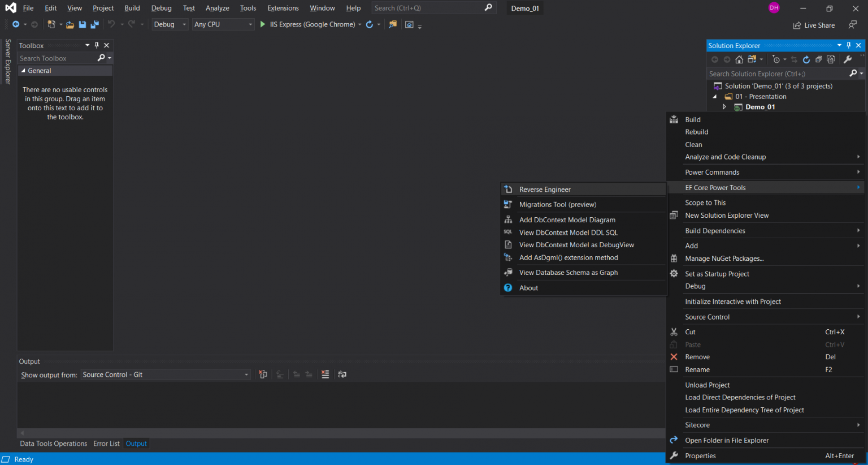Open the Extensions menu
The width and height of the screenshot is (868, 465).
point(283,8)
